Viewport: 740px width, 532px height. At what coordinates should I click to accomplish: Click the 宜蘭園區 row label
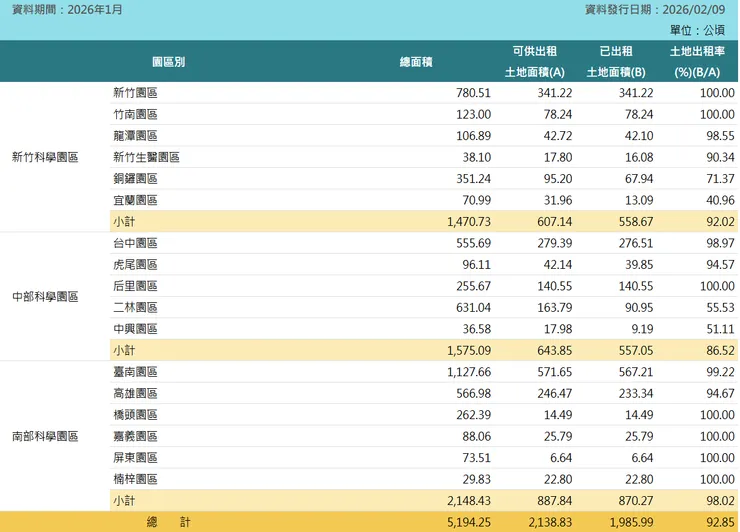click(136, 200)
